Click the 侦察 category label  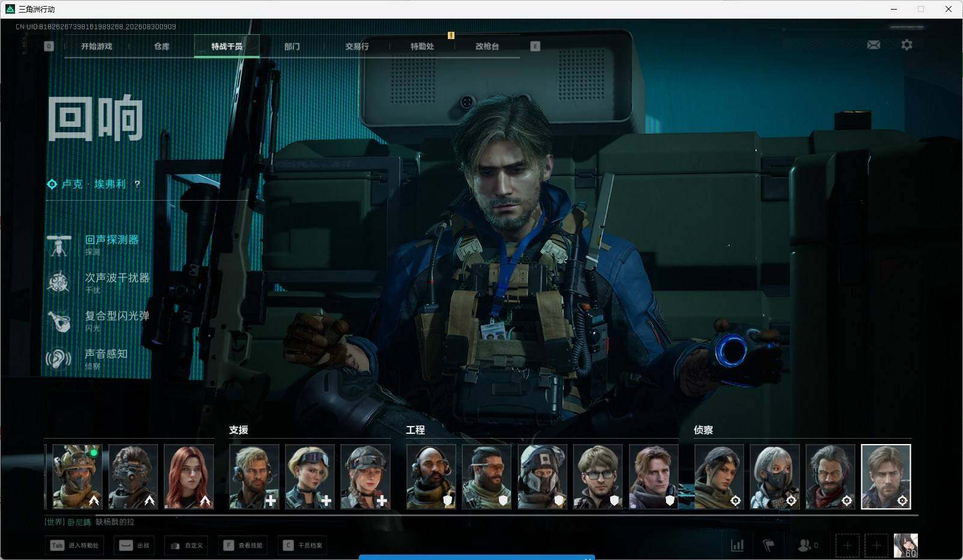click(703, 430)
